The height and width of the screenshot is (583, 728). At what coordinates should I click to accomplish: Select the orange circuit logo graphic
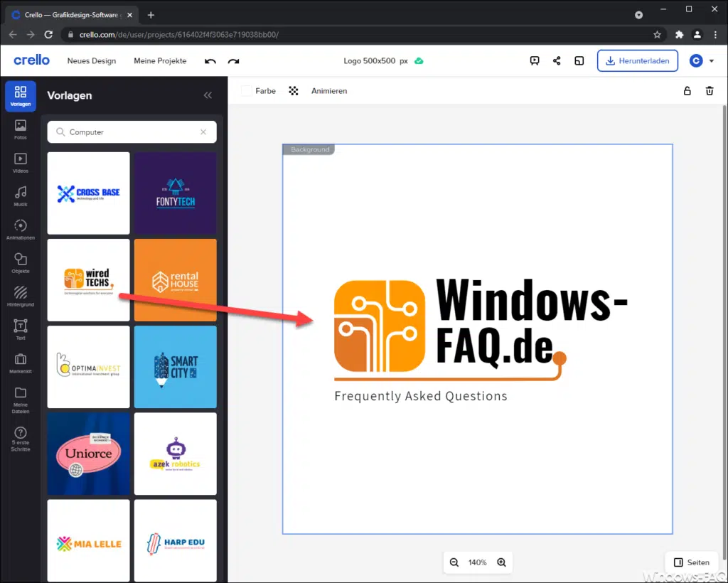pyautogui.click(x=380, y=326)
